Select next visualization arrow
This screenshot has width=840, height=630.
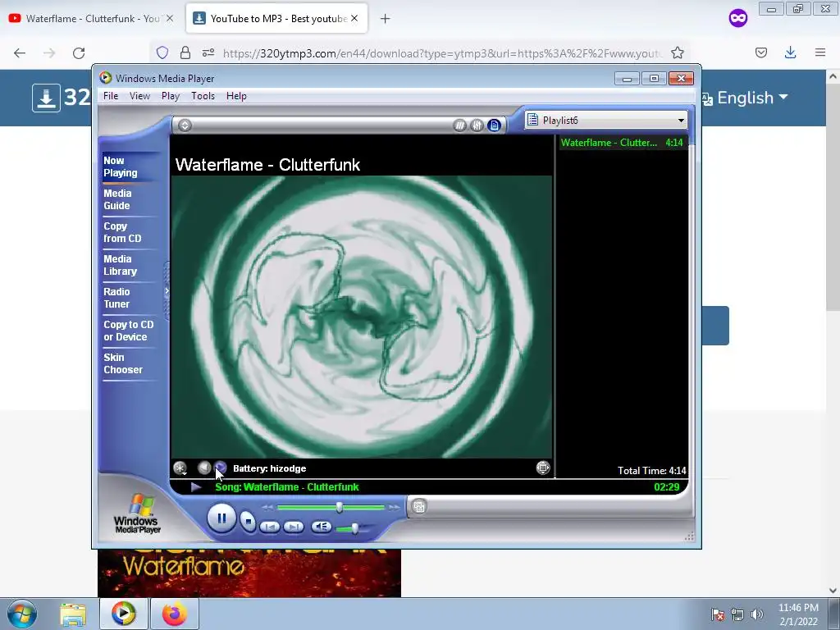(x=221, y=468)
